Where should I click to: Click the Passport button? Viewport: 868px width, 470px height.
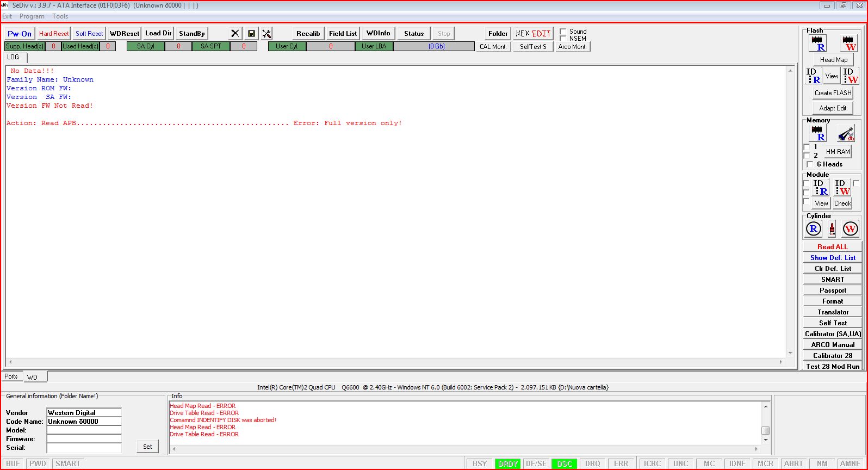(833, 290)
